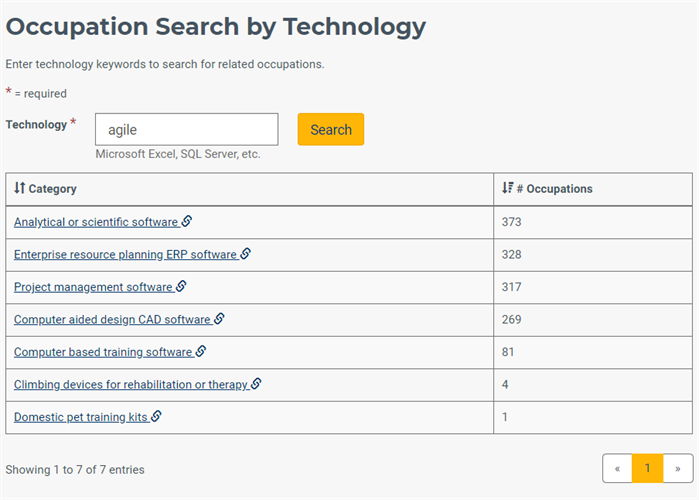The image size is (699, 500).
Task: Open Domestic pet training kits link
Action: 81,417
